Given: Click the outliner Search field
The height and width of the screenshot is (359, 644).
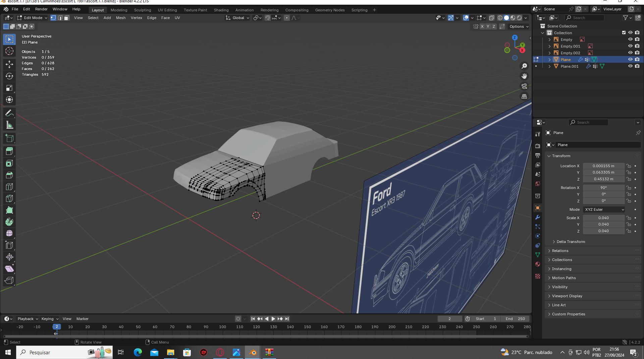Looking at the screenshot, I should [585, 18].
